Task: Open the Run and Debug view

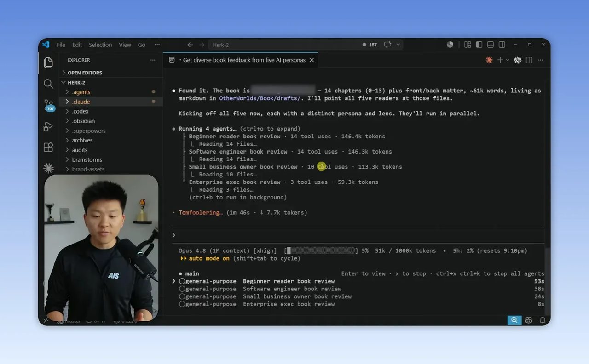Action: point(48,126)
